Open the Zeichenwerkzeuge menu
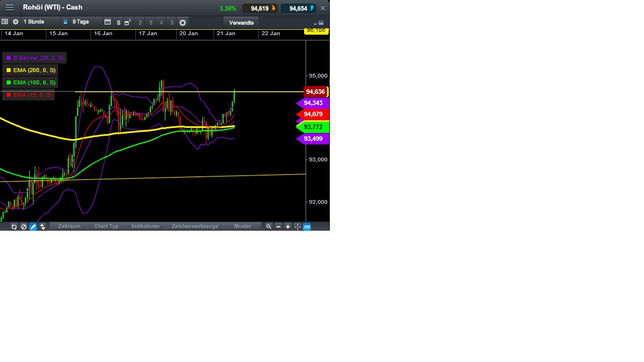The image size is (644, 362). [195, 226]
